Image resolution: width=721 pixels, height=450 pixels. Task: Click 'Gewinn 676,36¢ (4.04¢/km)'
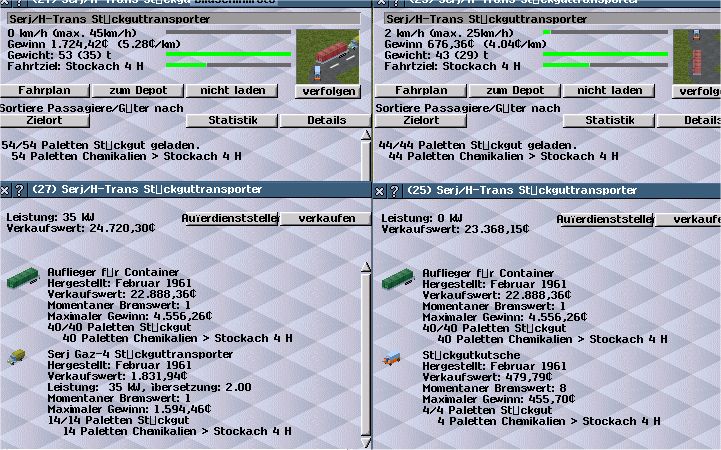(465, 44)
